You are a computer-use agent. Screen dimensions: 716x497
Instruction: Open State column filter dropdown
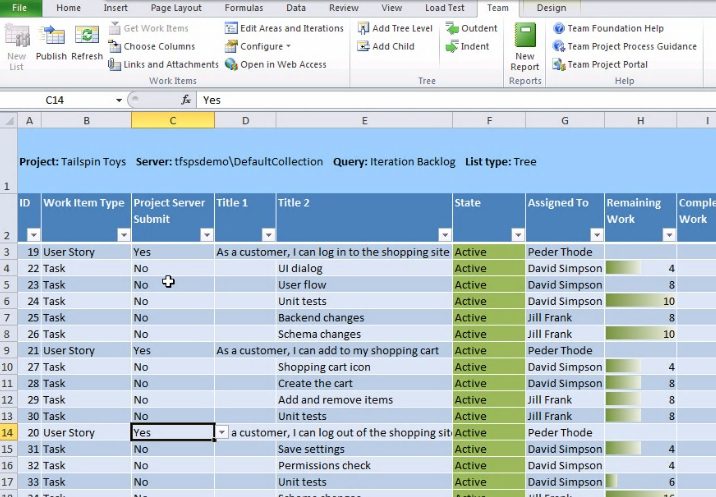(518, 235)
